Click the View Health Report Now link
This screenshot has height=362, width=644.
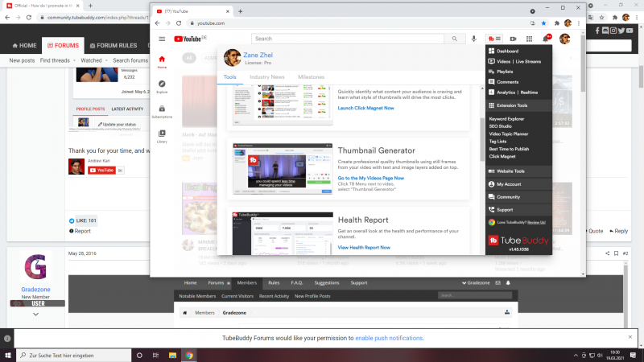pyautogui.click(x=365, y=248)
